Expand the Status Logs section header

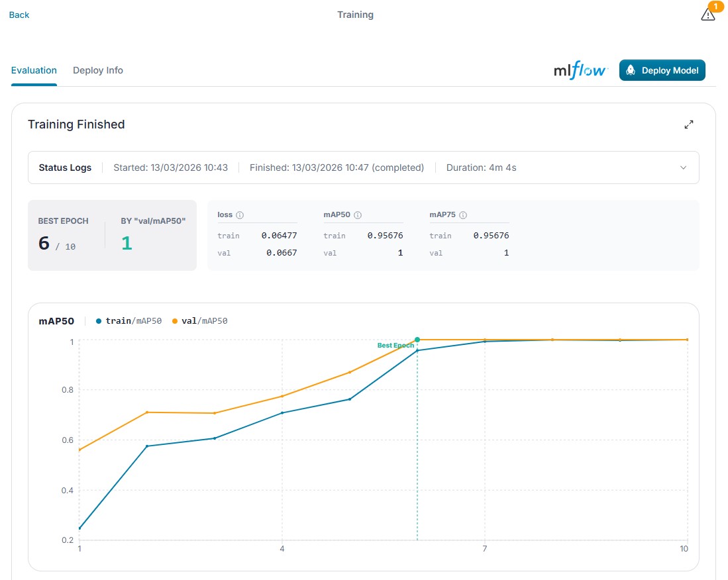point(364,168)
